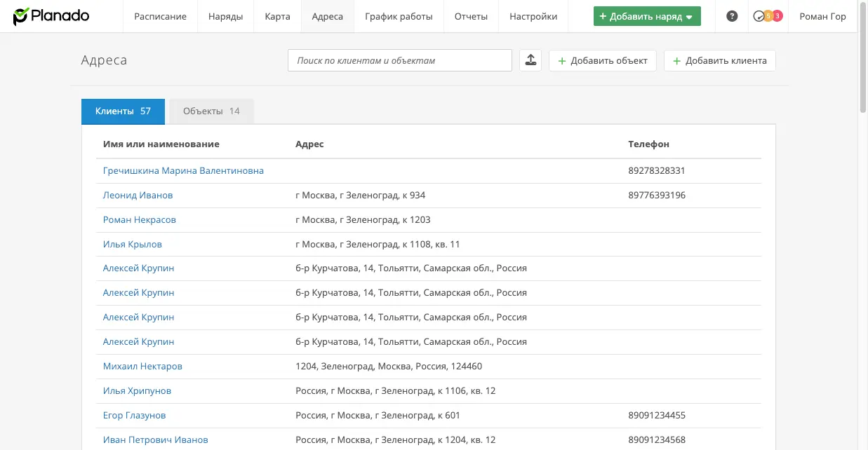Image resolution: width=868 pixels, height=450 pixels.
Task: Click the Адрес column header
Action: [x=309, y=144]
